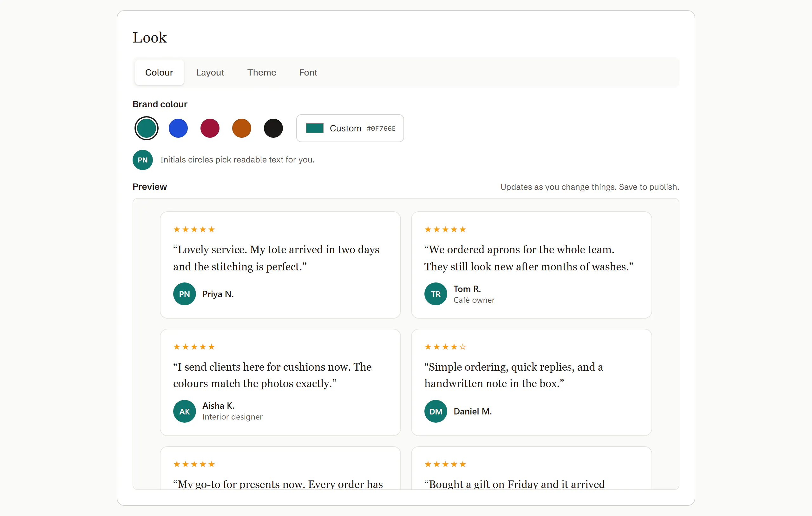Click the 'I send clients here' review quote
The width and height of the screenshot is (812, 516).
(272, 375)
